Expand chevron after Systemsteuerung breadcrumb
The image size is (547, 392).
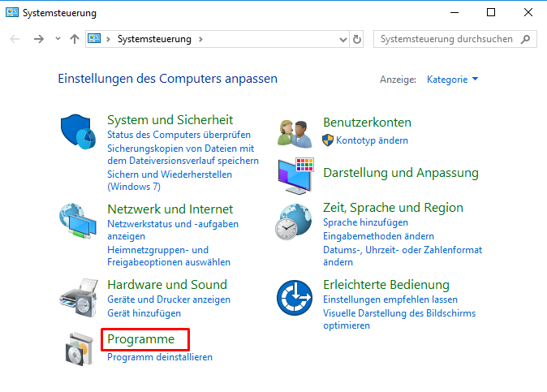(200, 39)
